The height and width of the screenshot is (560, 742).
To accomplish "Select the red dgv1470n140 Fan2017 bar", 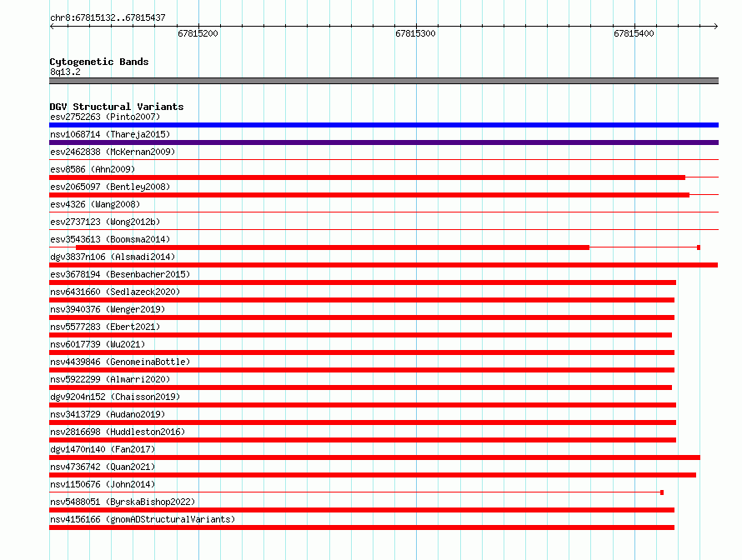I will coord(375,457).
